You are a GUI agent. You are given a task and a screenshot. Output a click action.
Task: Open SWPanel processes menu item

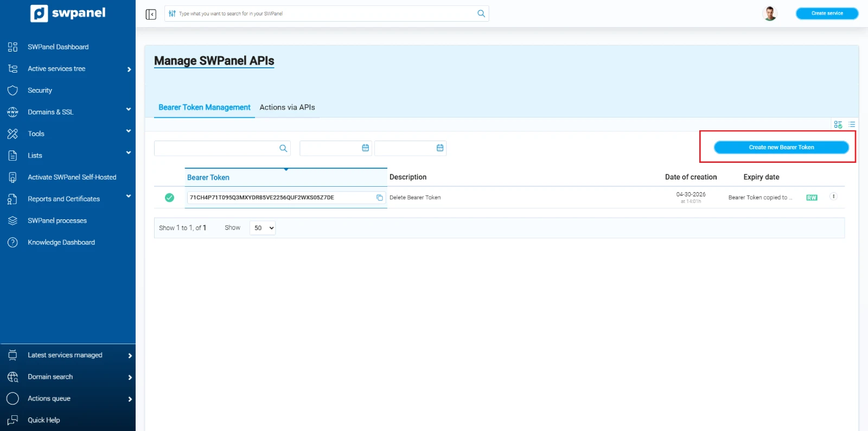(x=57, y=221)
